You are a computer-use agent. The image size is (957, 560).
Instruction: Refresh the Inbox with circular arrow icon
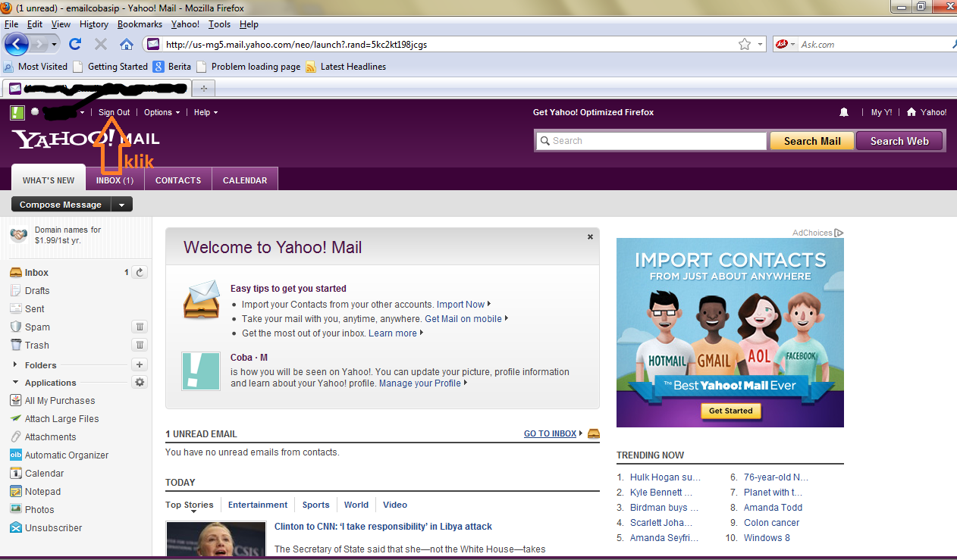[140, 272]
